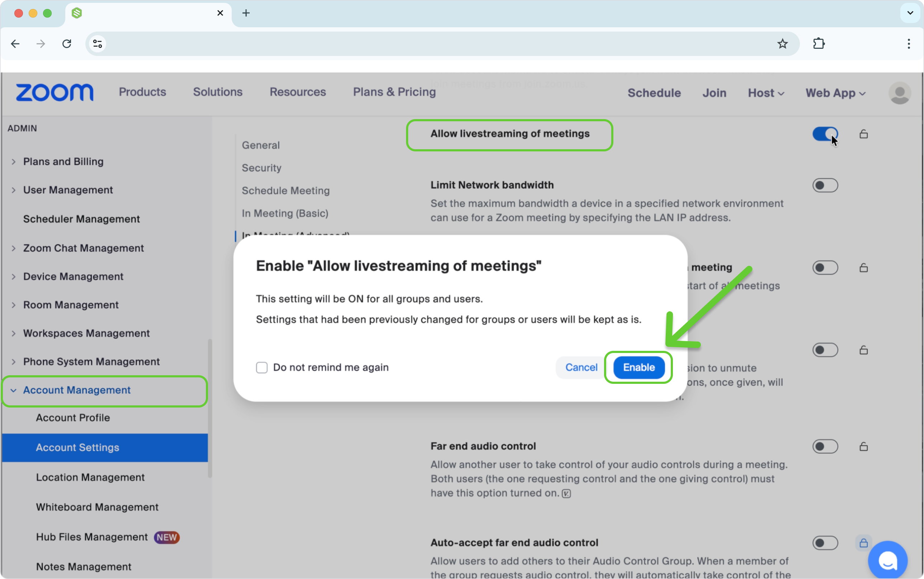
Task: Open a new browser tab
Action: [x=246, y=13]
